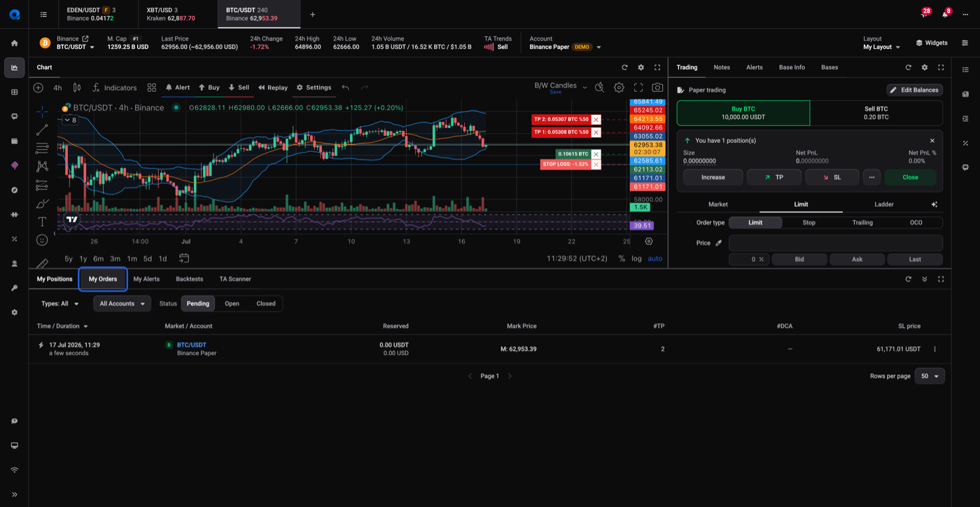Open the indicator templates grid icon
The height and width of the screenshot is (507, 980).
[152, 88]
